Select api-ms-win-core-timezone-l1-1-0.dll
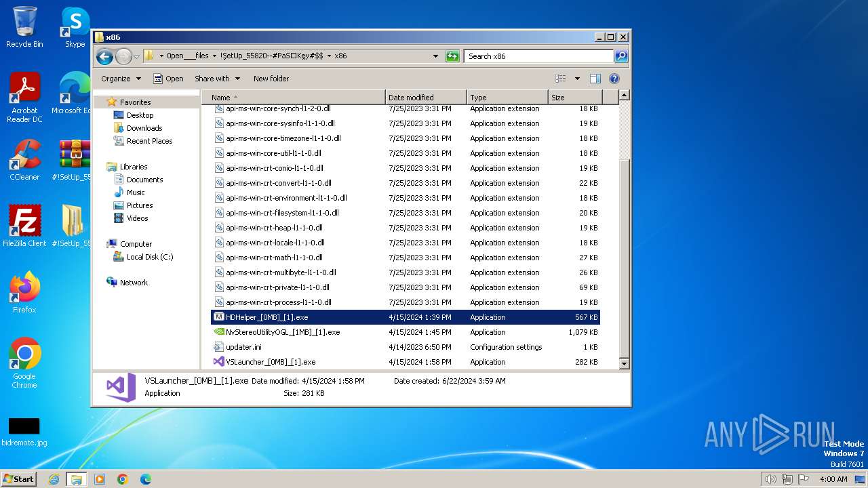 (406, 138)
